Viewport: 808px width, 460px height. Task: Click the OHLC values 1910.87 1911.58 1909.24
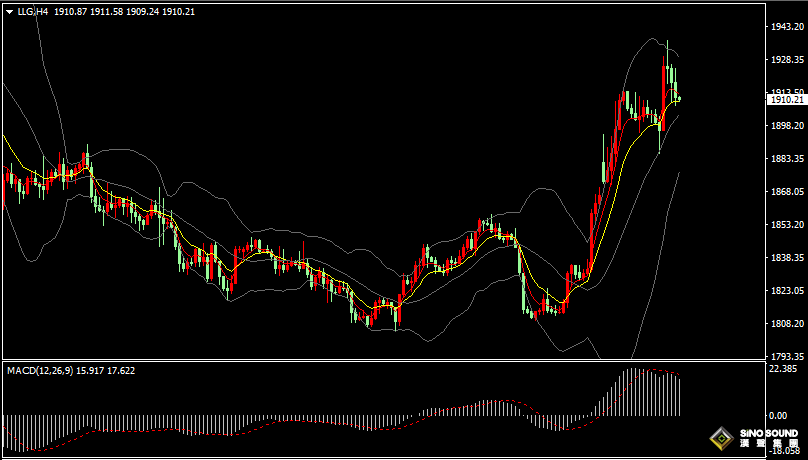click(106, 12)
